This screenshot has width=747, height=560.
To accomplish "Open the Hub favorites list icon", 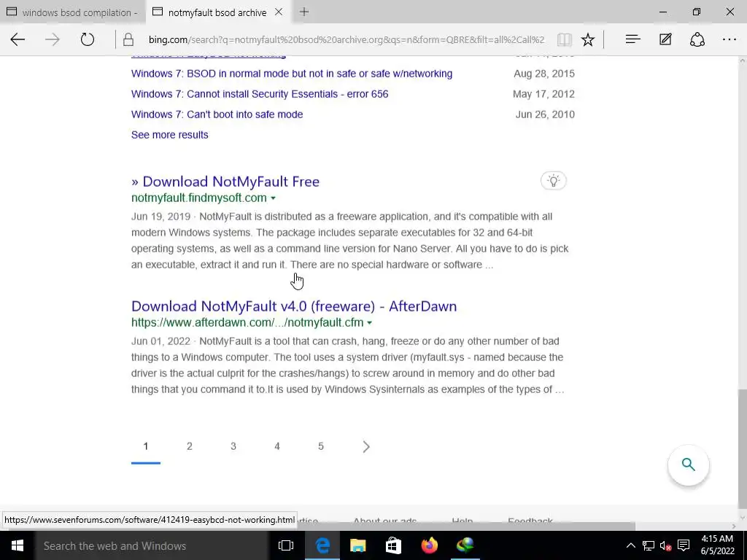I will pyautogui.click(x=632, y=39).
